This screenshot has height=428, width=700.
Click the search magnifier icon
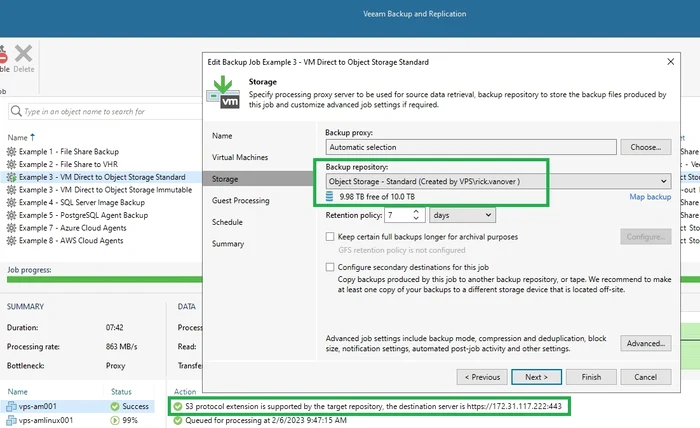pyautogui.click(x=16, y=111)
